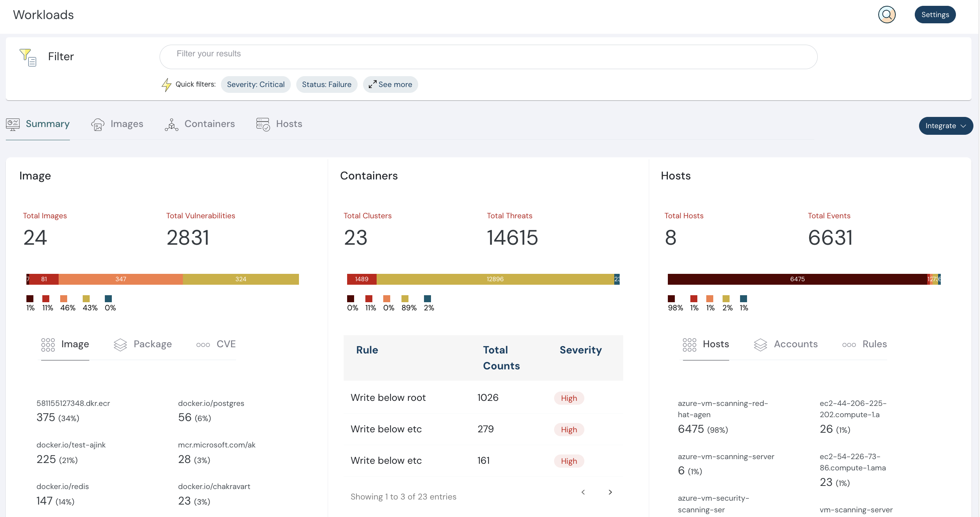Click the lightning bolt quick filters icon
Image resolution: width=980 pixels, height=517 pixels.
coord(167,84)
